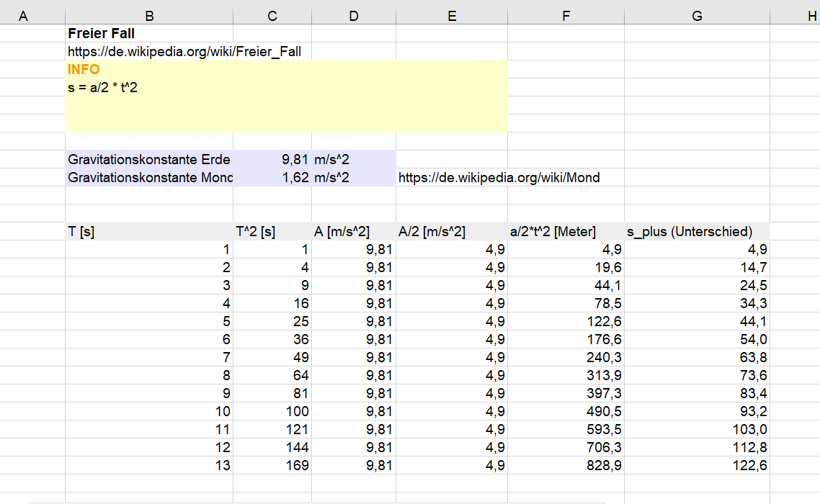This screenshot has height=504, width=820.
Task: Select distance value 490,5 cell
Action: [566, 411]
